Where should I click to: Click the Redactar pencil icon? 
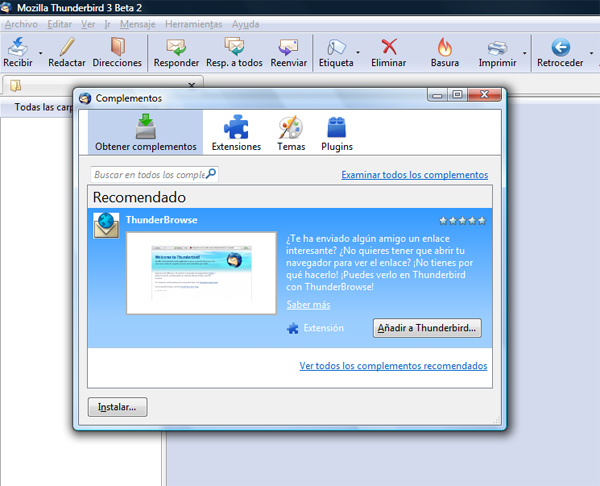click(67, 47)
